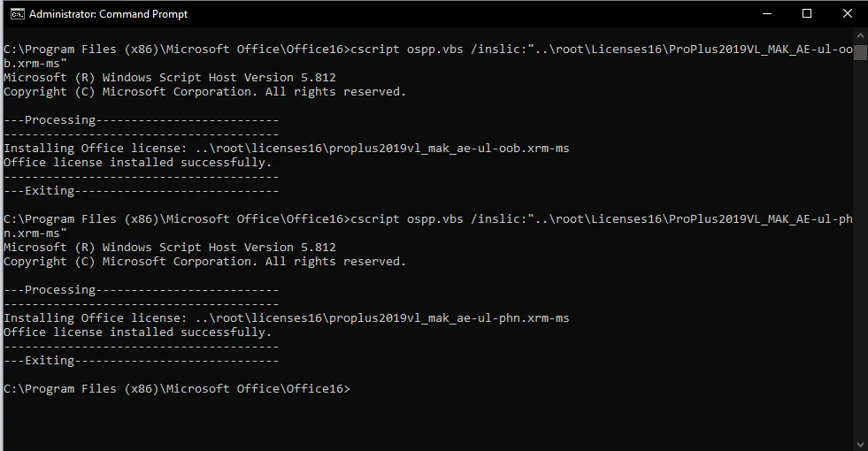Click the first ---Processing--- line
The image size is (868, 451).
pyautogui.click(x=142, y=120)
